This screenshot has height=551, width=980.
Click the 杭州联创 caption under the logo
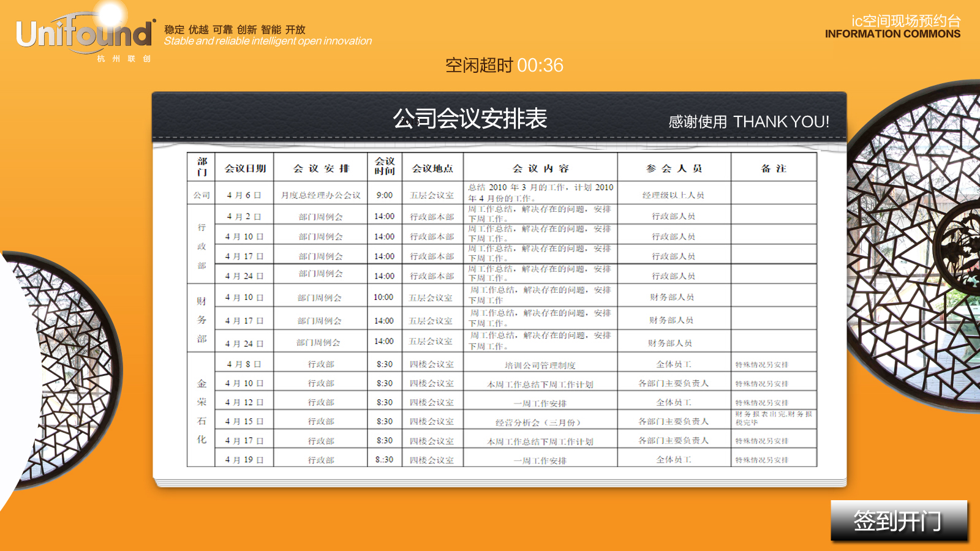point(124,59)
